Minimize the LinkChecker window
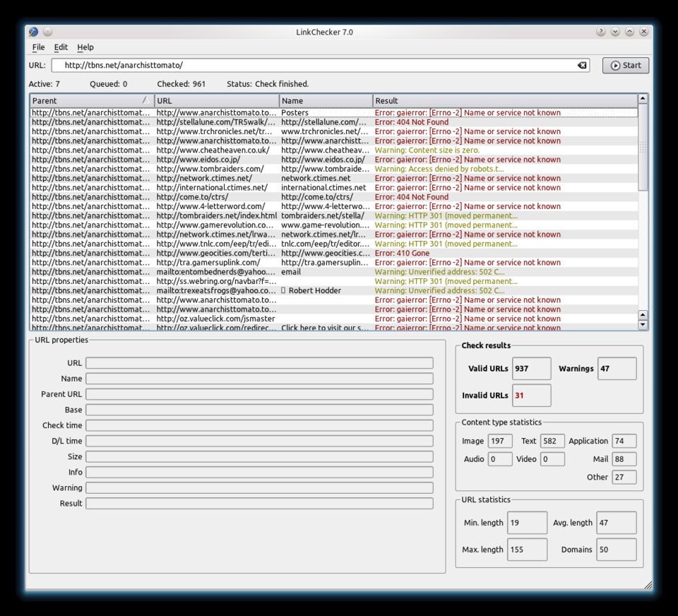 [x=615, y=32]
